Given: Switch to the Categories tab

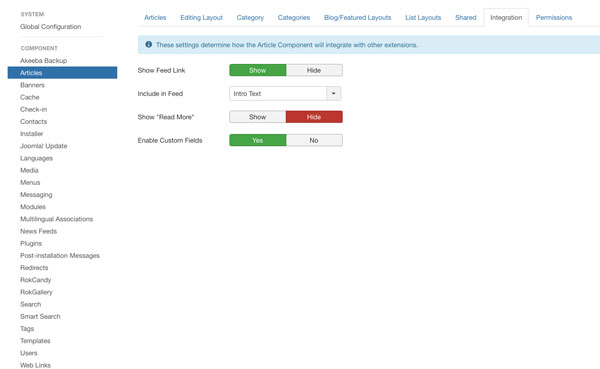Looking at the screenshot, I should (294, 18).
